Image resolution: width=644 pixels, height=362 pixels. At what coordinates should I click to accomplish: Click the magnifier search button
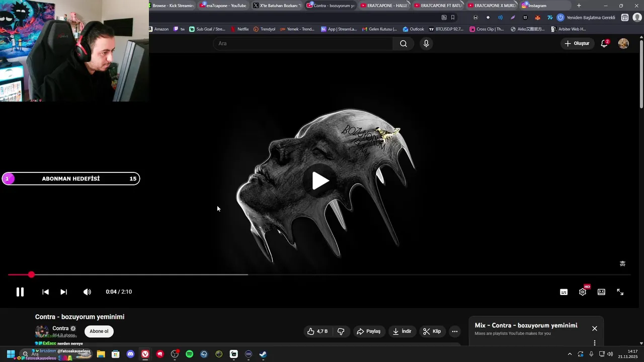point(403,43)
